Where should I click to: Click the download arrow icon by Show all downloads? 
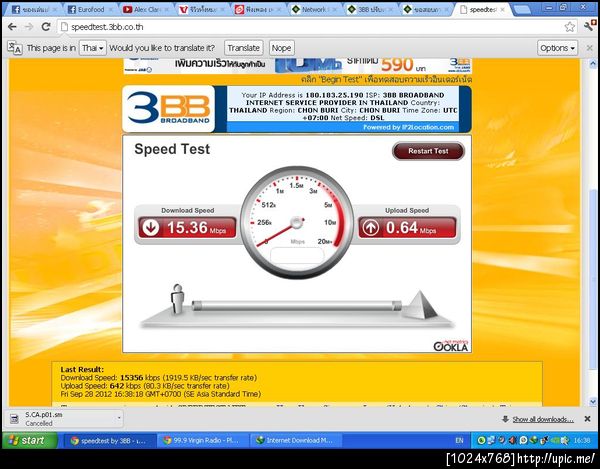[x=505, y=419]
